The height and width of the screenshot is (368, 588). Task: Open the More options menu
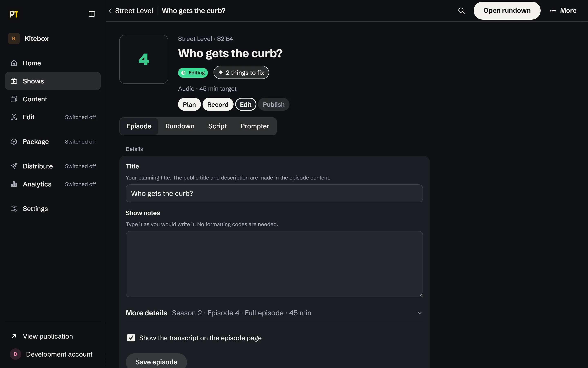pyautogui.click(x=563, y=11)
